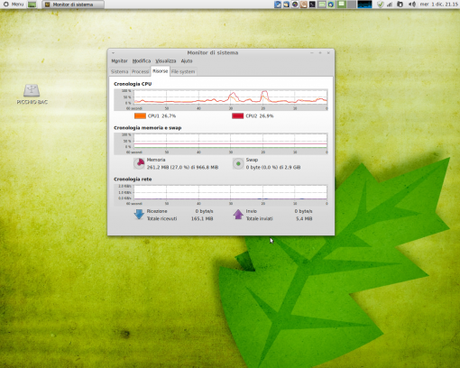Click the Cronologia memoria e swap heading
Viewport: 460px width, 368px height.
tap(147, 128)
